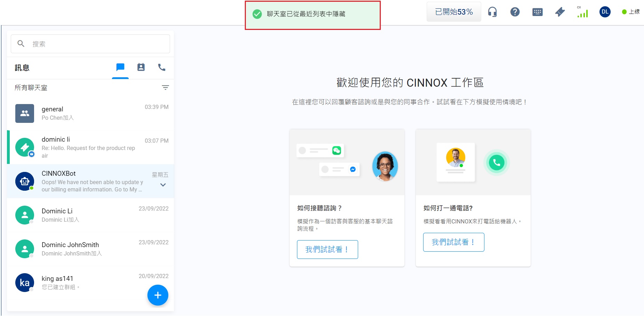Viewport: 644px width, 316px height.
Task: Click 我們試試看 under 如何接聽諮詢
Action: click(327, 249)
